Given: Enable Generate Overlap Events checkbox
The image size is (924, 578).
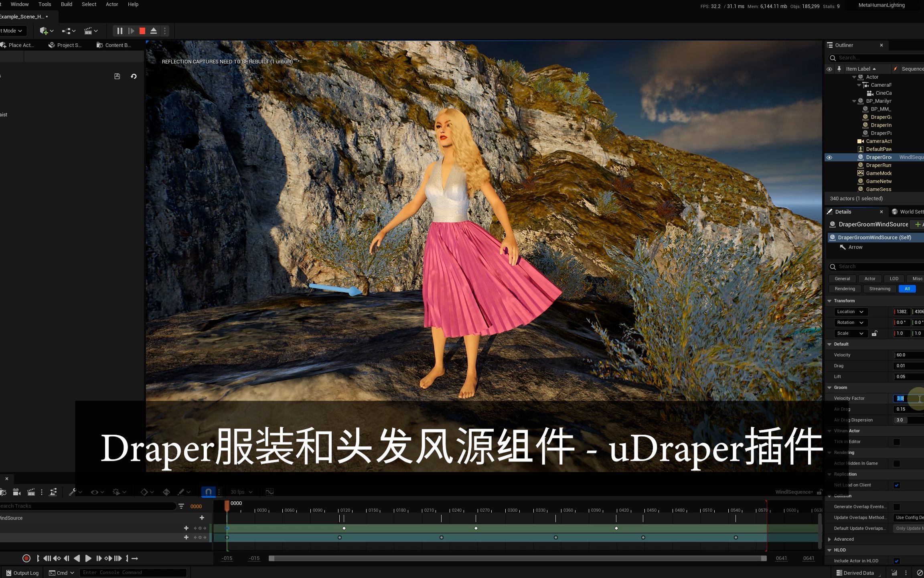Looking at the screenshot, I should coord(897,507).
